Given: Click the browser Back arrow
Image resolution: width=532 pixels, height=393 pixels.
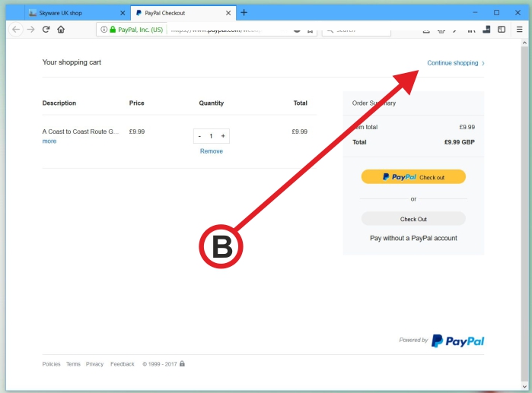Looking at the screenshot, I should (16, 30).
